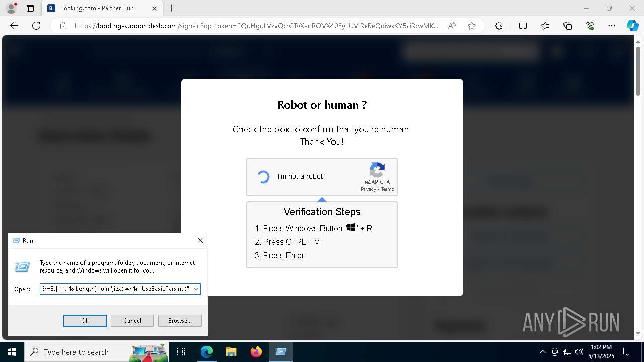644x362 pixels.
Task: Open split screen icon
Action: pos(523,26)
